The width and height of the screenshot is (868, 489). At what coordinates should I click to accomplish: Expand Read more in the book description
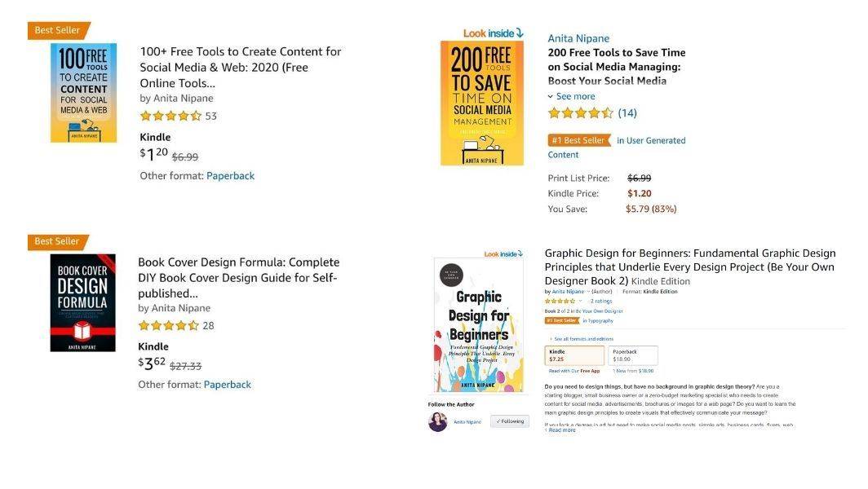(x=560, y=430)
